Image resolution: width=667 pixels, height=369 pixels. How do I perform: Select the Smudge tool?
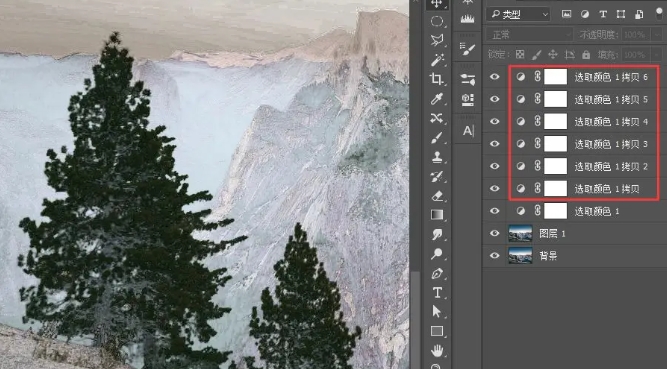pyautogui.click(x=437, y=235)
